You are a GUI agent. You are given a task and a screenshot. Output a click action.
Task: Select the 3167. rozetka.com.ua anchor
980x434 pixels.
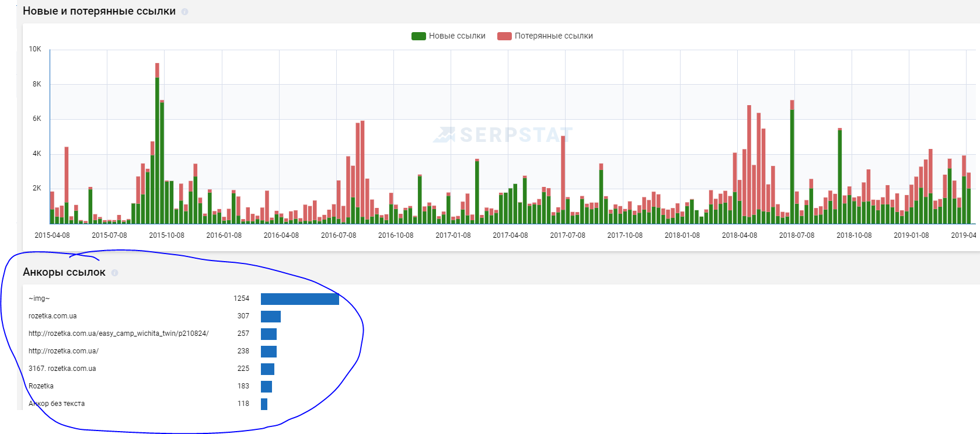tap(62, 369)
